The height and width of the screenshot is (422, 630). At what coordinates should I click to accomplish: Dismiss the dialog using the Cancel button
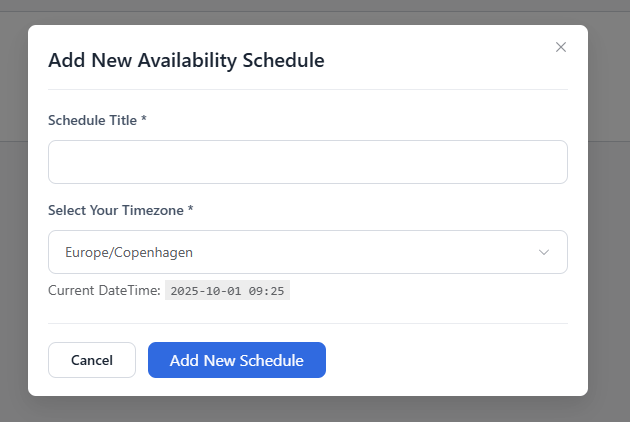92,360
